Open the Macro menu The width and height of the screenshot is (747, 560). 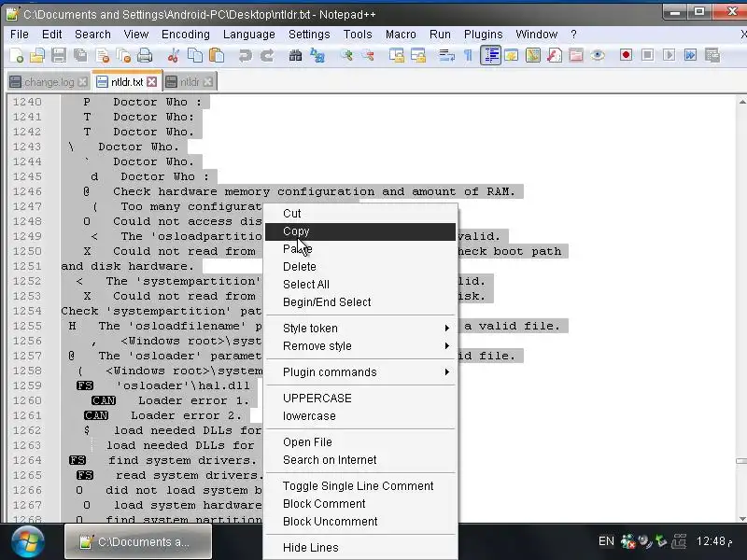(x=401, y=35)
